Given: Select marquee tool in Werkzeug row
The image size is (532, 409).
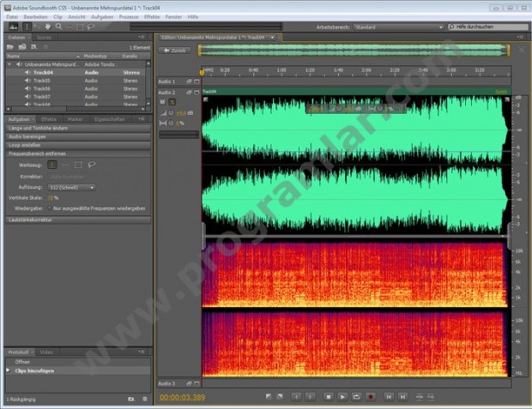Looking at the screenshot, I should tap(78, 165).
